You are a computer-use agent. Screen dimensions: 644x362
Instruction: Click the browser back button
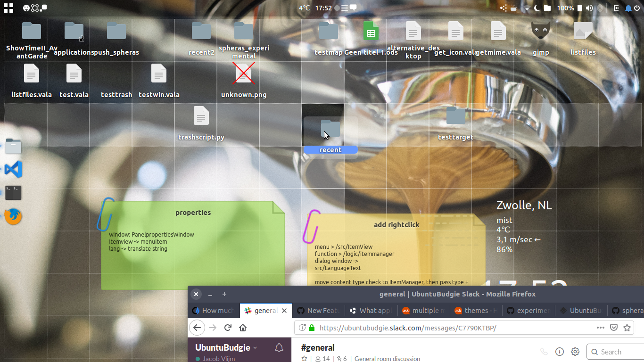197,328
